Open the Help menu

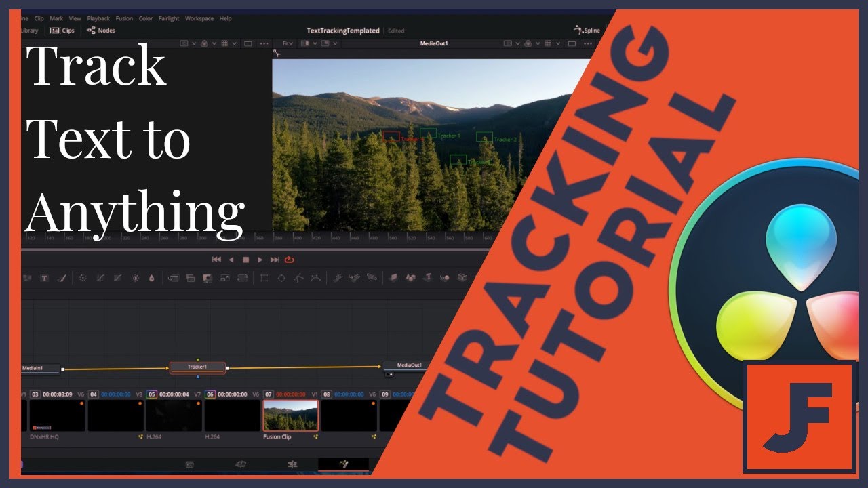[226, 18]
